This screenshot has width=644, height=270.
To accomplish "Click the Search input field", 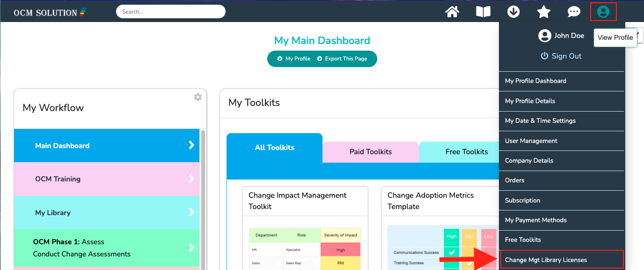I will (170, 11).
